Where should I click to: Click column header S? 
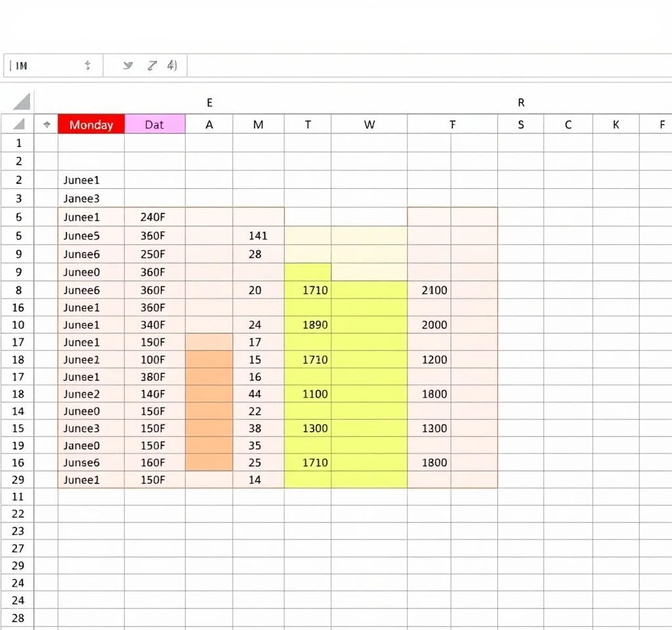click(x=520, y=125)
